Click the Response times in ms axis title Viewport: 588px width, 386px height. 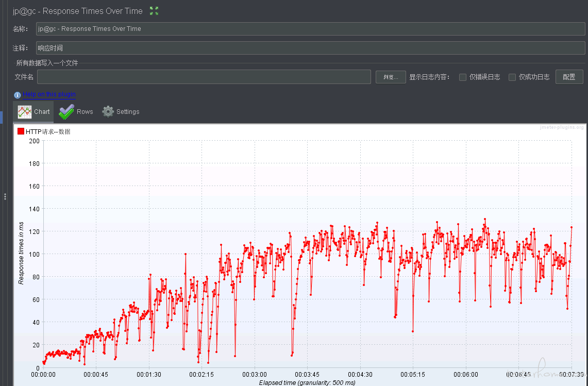21,253
